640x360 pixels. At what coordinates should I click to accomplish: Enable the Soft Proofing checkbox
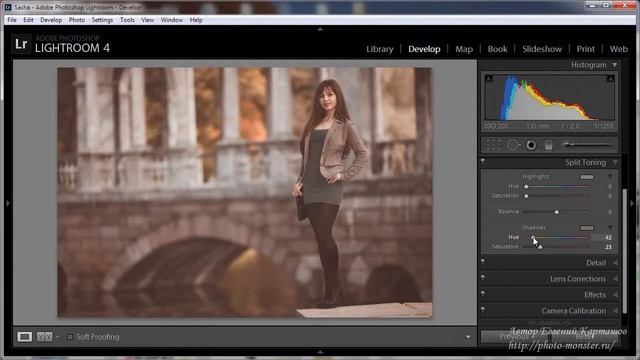click(70, 337)
